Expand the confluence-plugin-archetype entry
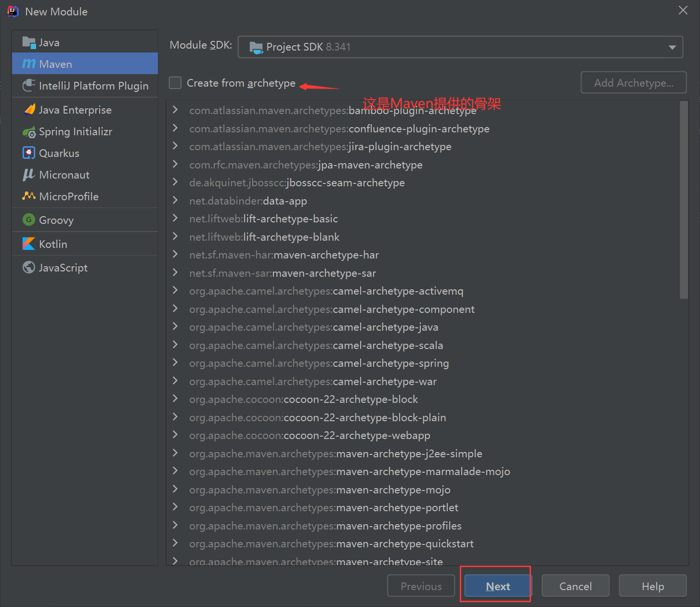 click(x=175, y=128)
